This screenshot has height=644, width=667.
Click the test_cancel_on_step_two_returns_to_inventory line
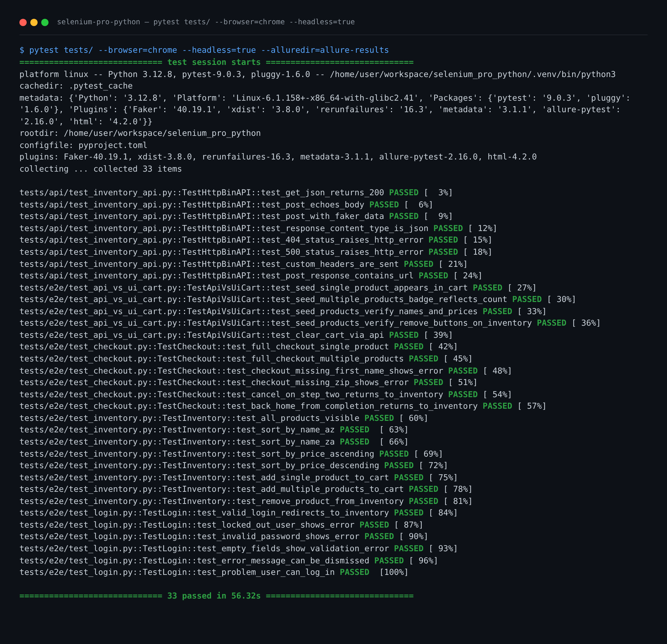[x=266, y=394]
